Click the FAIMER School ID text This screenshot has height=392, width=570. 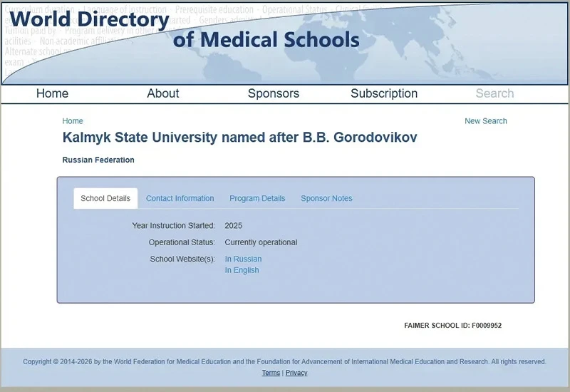pos(452,325)
